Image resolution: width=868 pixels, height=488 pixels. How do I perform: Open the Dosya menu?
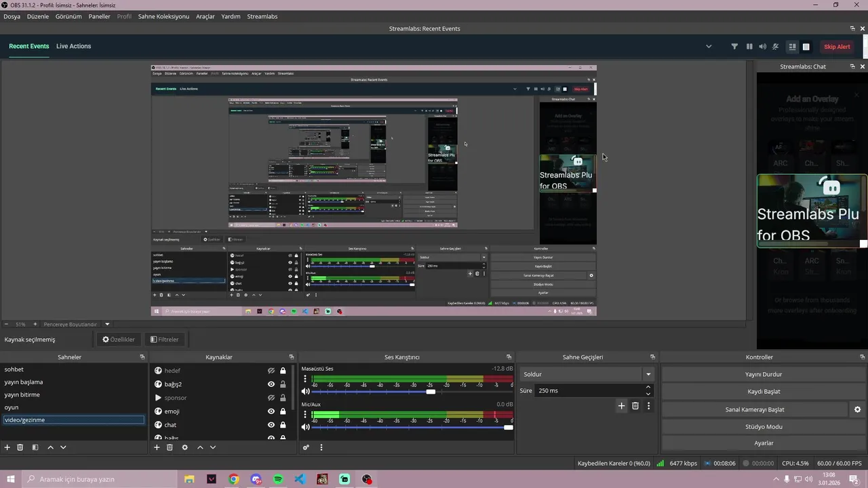[x=12, y=16]
